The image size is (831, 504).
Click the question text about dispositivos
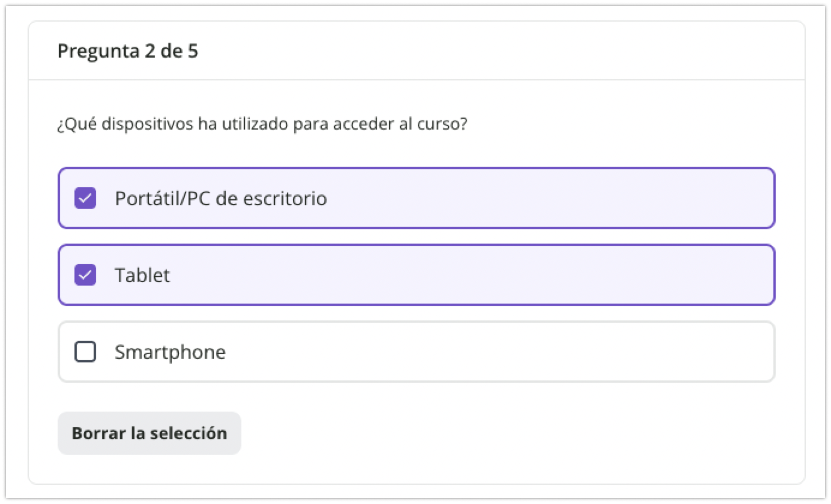[262, 124]
